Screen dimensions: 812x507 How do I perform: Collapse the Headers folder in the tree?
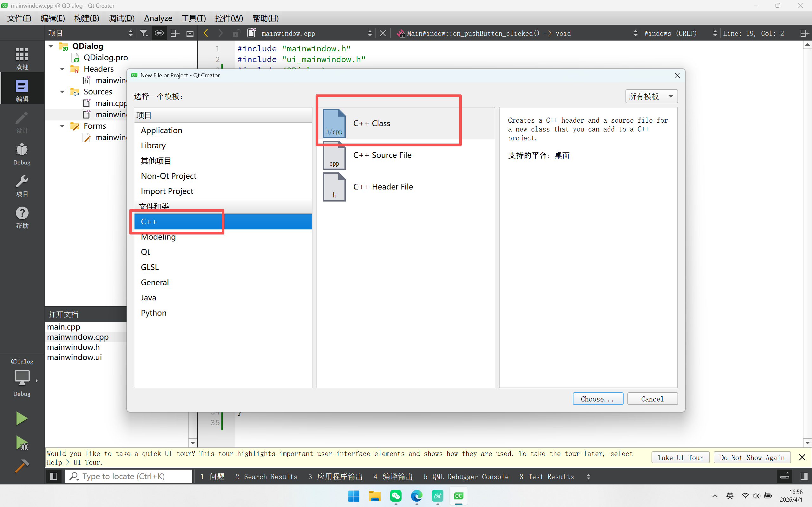(x=62, y=69)
